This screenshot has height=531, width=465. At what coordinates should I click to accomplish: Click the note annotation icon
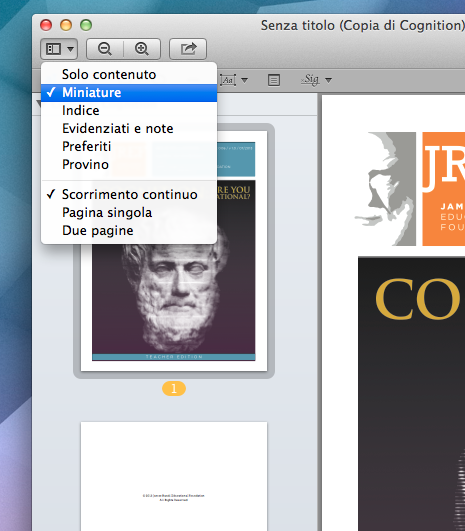[274, 80]
